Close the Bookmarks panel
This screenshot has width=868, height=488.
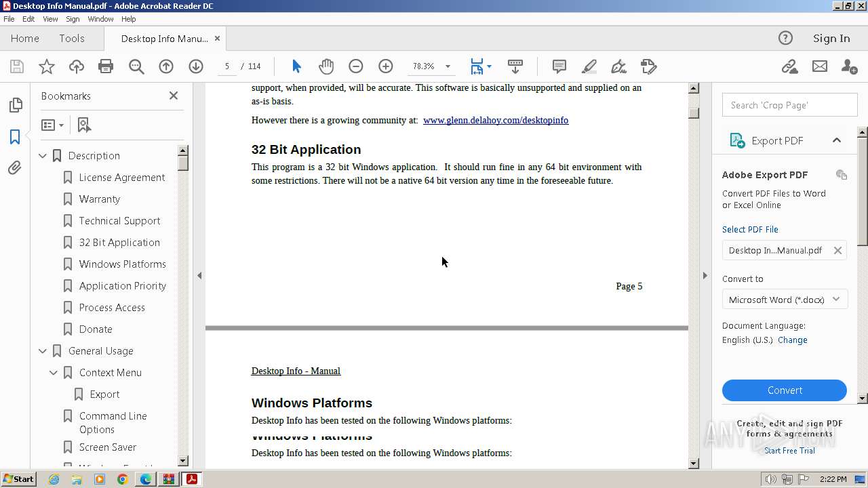pos(174,96)
